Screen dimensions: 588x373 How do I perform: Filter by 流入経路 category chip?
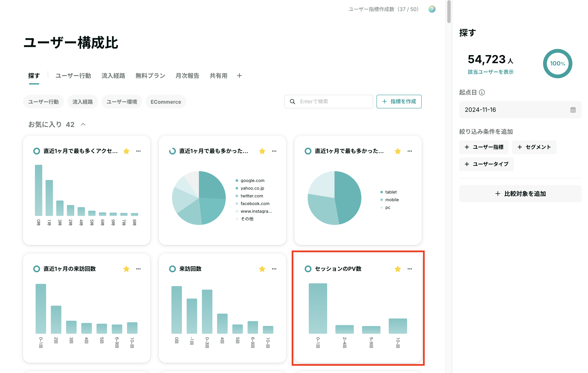[83, 102]
